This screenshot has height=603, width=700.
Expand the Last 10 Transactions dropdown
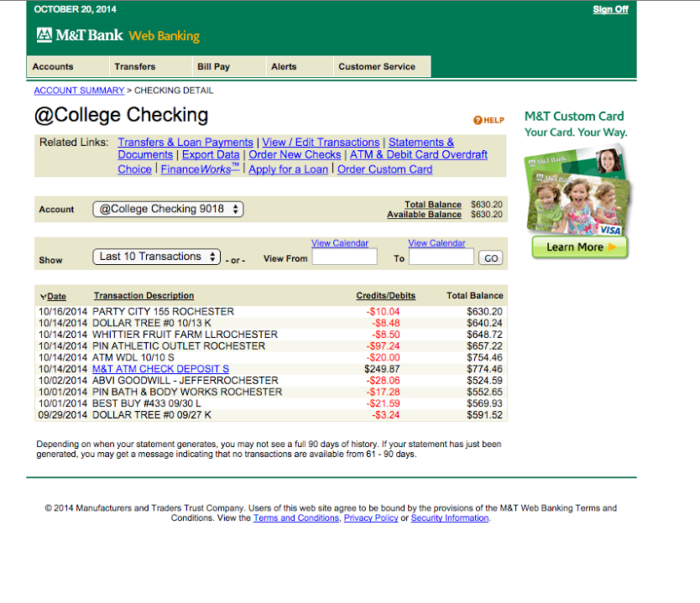[x=157, y=257]
